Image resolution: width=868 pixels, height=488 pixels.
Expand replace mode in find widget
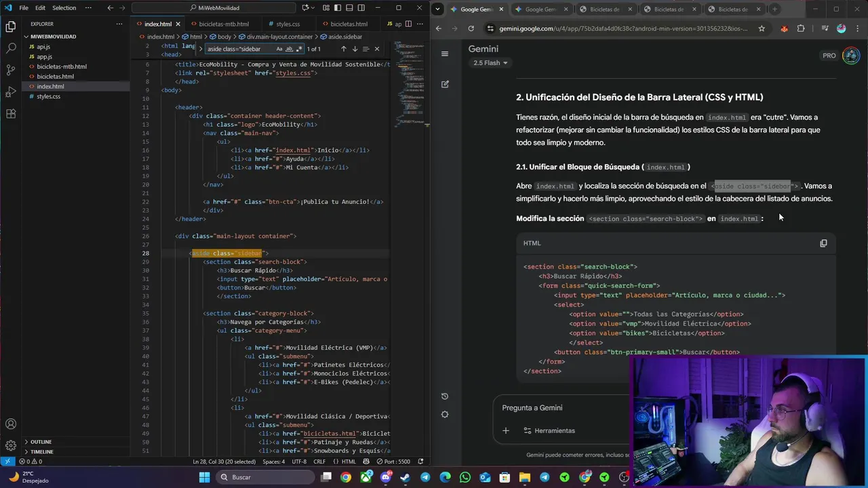(x=201, y=49)
